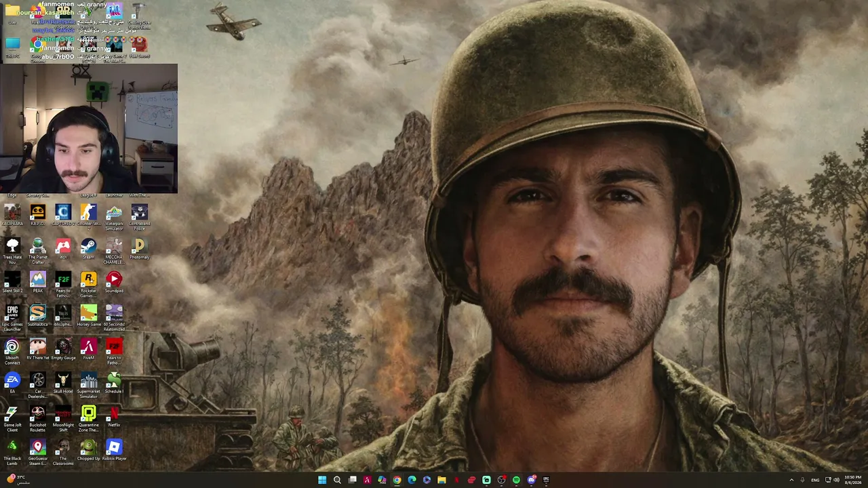The width and height of the screenshot is (868, 488).
Task: Click the MoonNight Shift shortcut
Action: (63, 419)
